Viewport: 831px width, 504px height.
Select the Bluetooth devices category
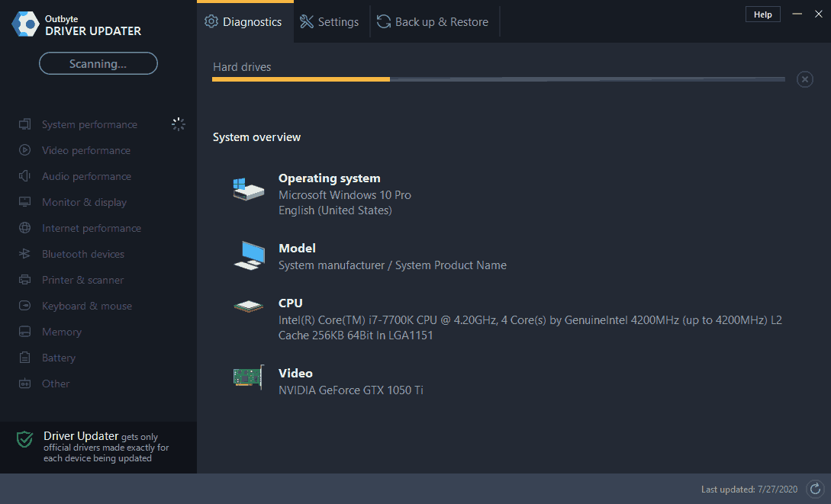tap(84, 254)
